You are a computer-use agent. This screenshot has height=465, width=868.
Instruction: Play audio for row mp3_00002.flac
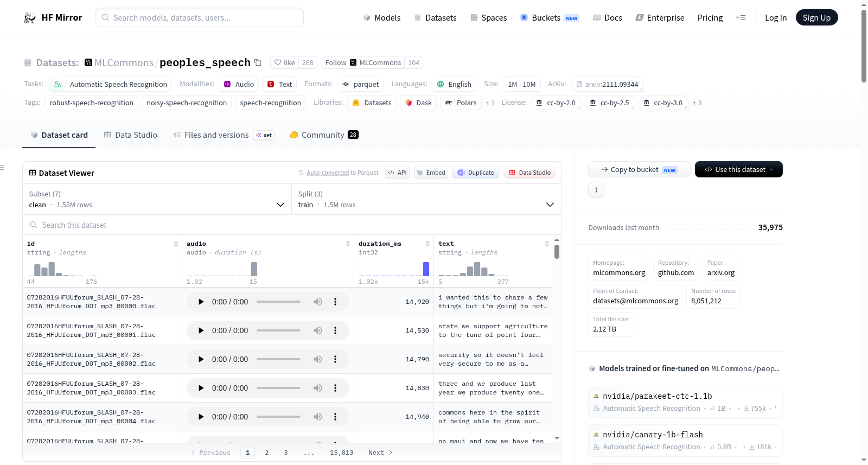(x=201, y=359)
